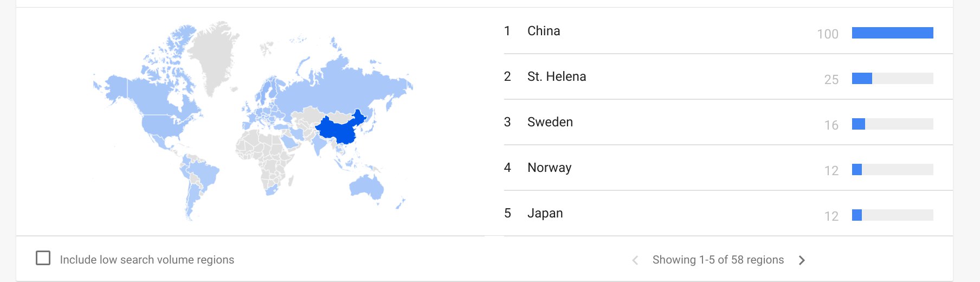Click Sweden's interest bar showing 16
Screen dimensions: 980x282
(x=893, y=124)
